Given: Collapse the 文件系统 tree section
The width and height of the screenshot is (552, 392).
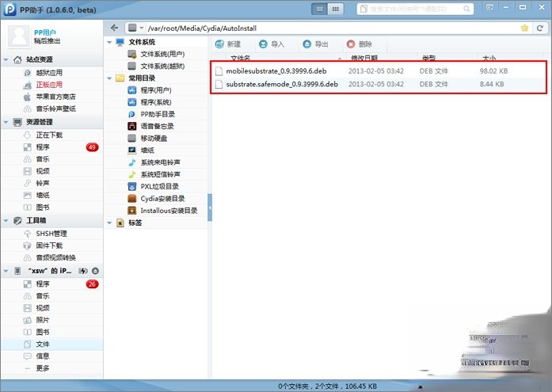Looking at the screenshot, I should coord(109,42).
